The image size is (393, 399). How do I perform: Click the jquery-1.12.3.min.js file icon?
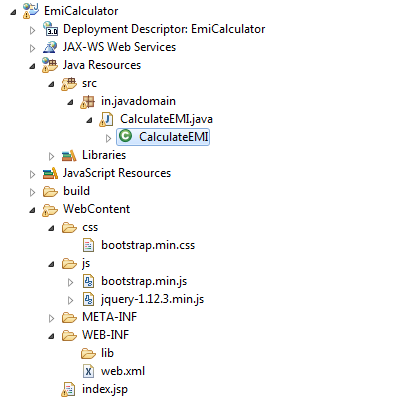[88, 299]
